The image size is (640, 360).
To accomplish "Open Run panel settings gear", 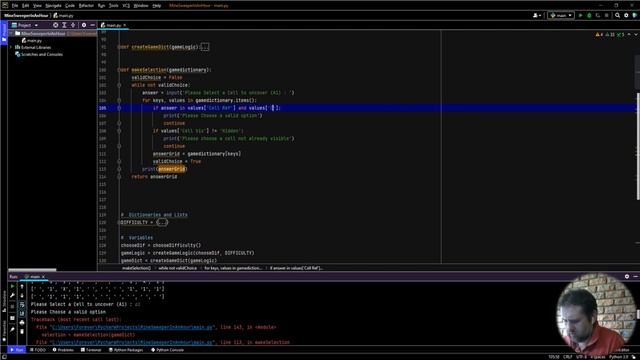I will click(627, 277).
